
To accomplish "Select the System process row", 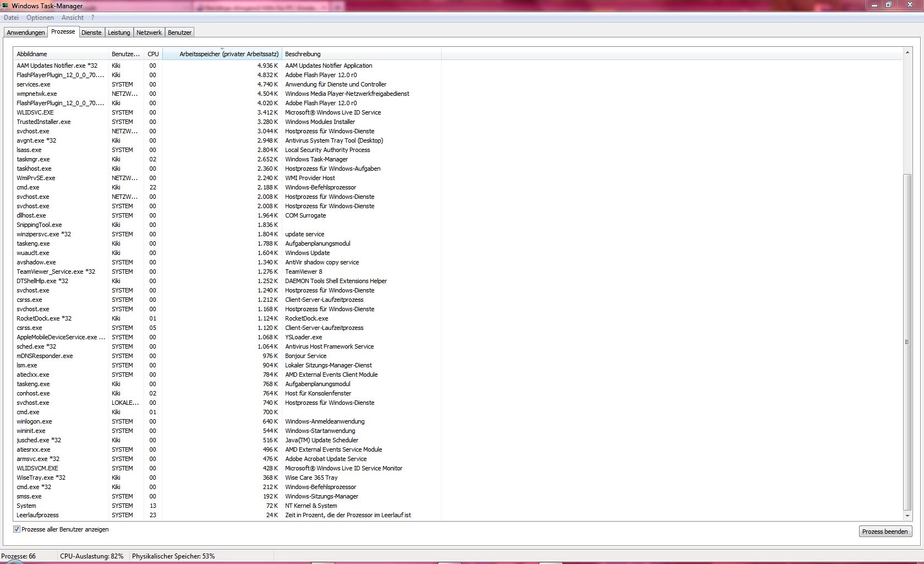I will [x=227, y=506].
